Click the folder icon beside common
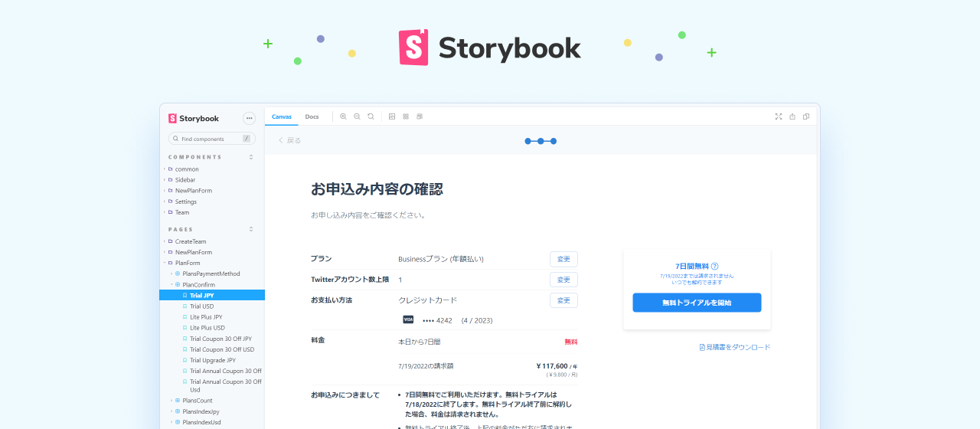Screen dimensions: 980x429 tap(170, 169)
